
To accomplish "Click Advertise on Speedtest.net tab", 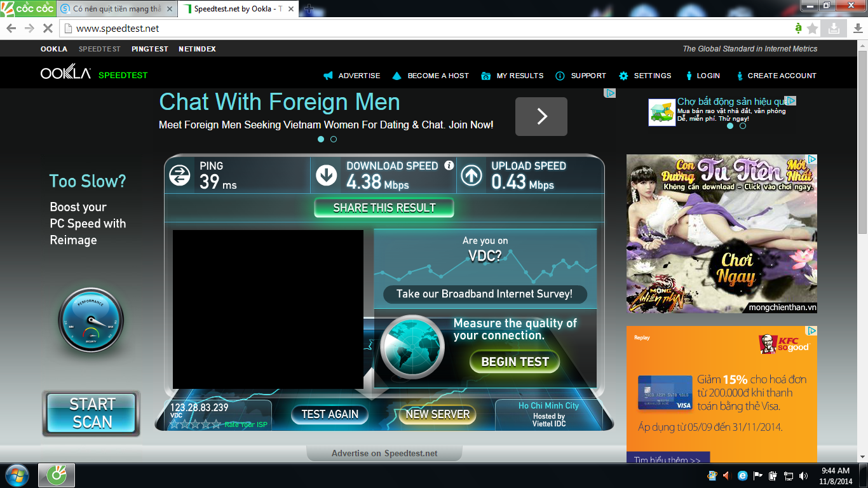I will (384, 453).
